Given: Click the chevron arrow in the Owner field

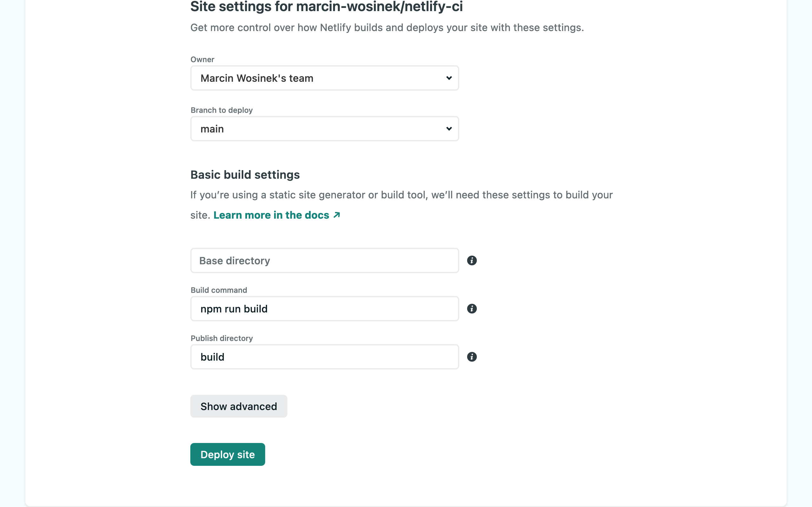Looking at the screenshot, I should [x=449, y=78].
